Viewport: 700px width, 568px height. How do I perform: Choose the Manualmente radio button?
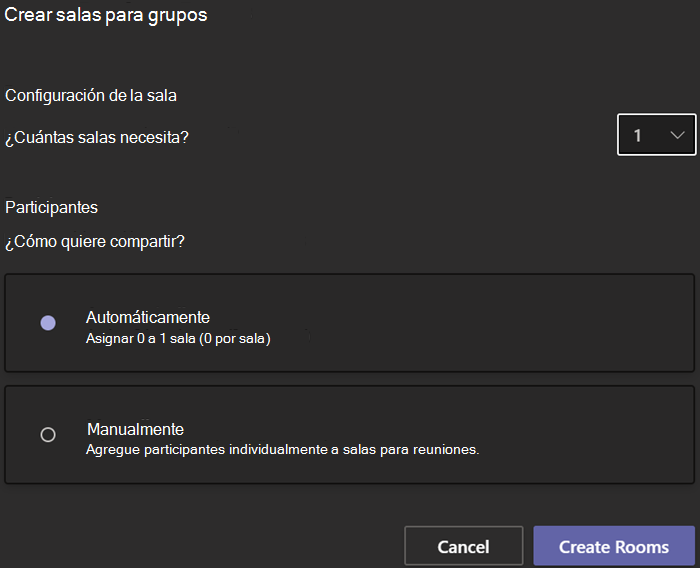pyautogui.click(x=48, y=434)
